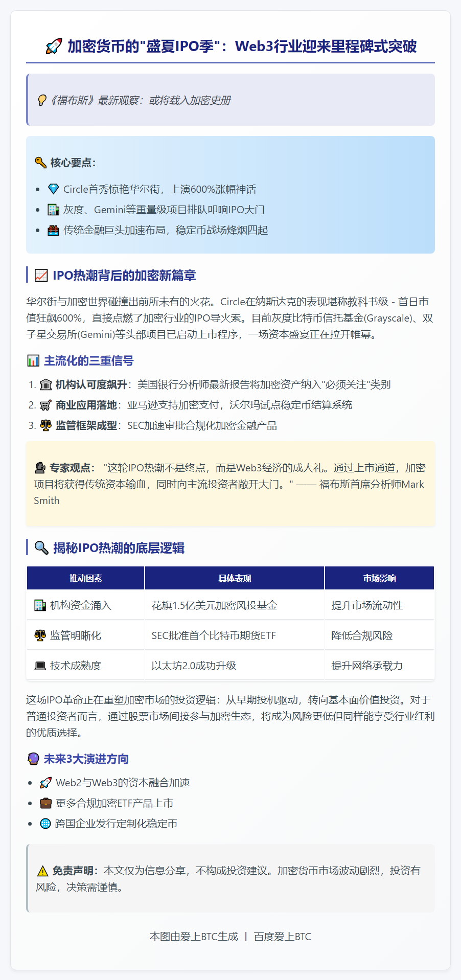Click the scales icon before 监管框架成型

click(x=45, y=425)
